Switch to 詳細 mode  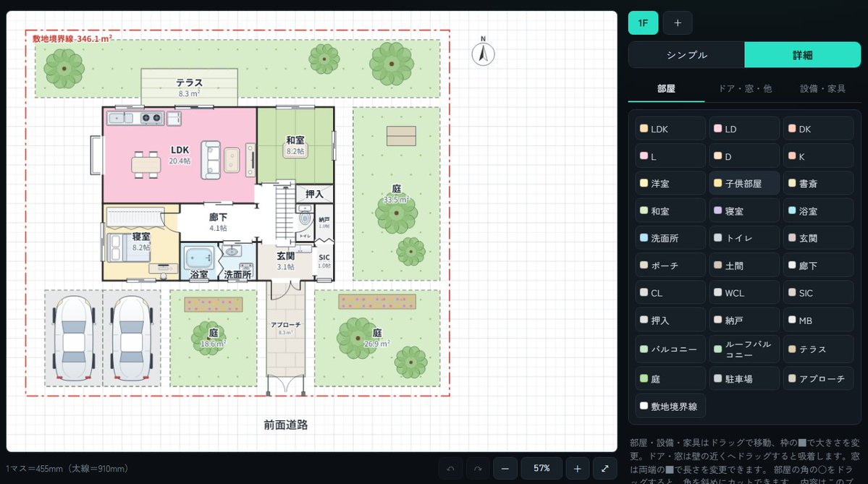point(802,55)
